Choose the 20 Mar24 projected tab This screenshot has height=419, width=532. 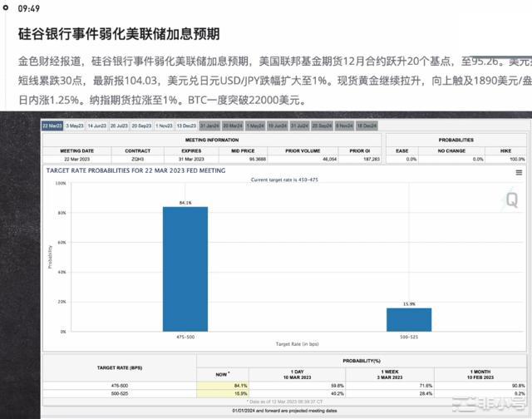pyautogui.click(x=233, y=126)
